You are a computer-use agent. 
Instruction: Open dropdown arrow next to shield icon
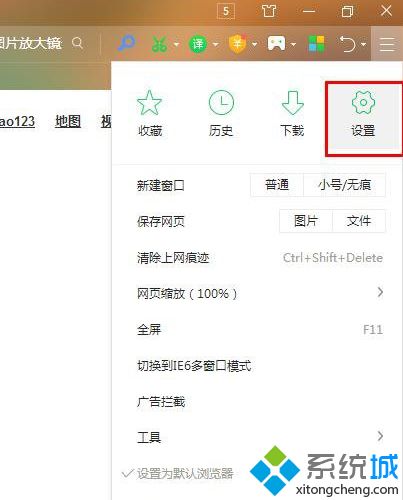coord(255,44)
